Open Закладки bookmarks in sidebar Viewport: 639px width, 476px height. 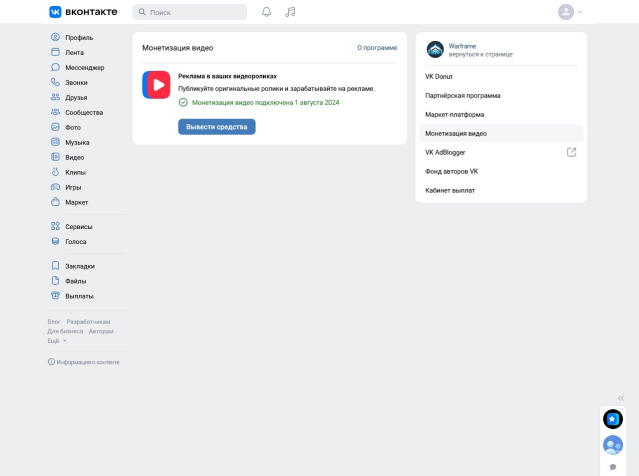[x=79, y=266]
